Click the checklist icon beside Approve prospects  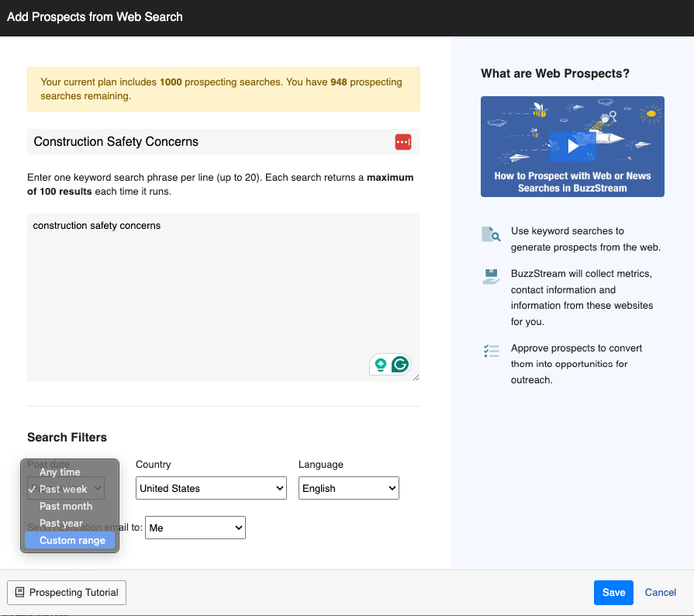pos(491,351)
